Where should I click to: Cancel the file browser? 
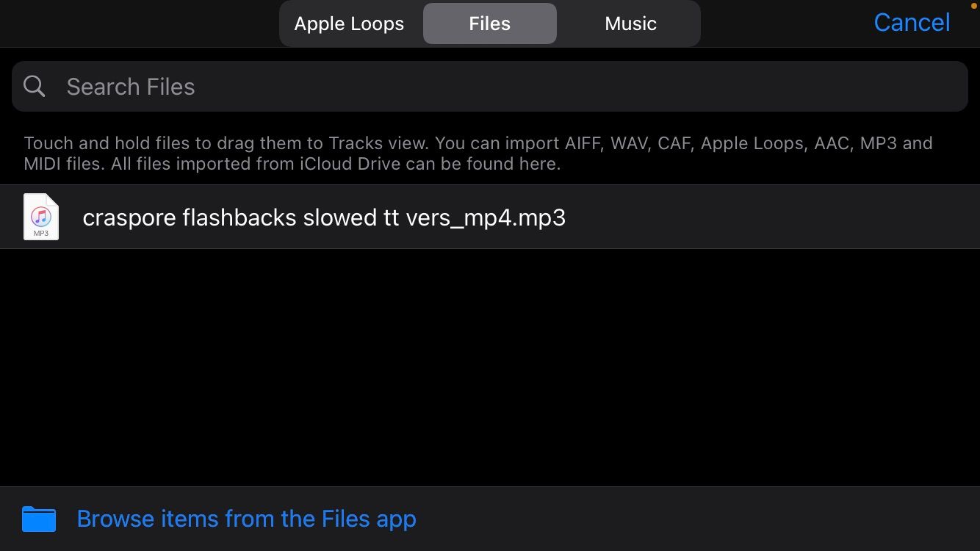[912, 22]
